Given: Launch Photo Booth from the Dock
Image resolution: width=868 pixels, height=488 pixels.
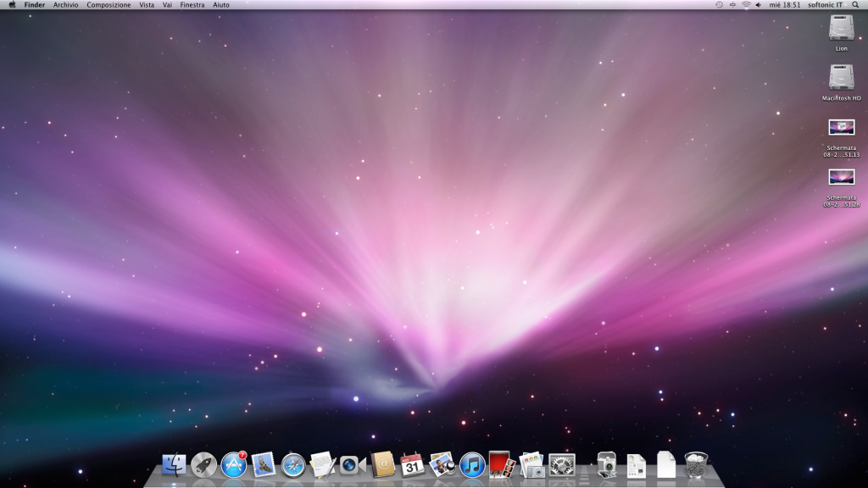Looking at the screenshot, I should (x=502, y=464).
